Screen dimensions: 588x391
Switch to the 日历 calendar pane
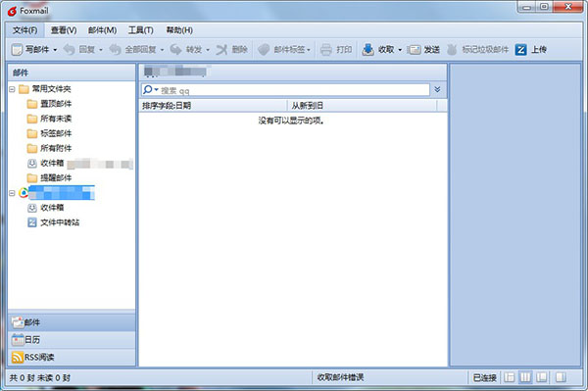point(72,340)
